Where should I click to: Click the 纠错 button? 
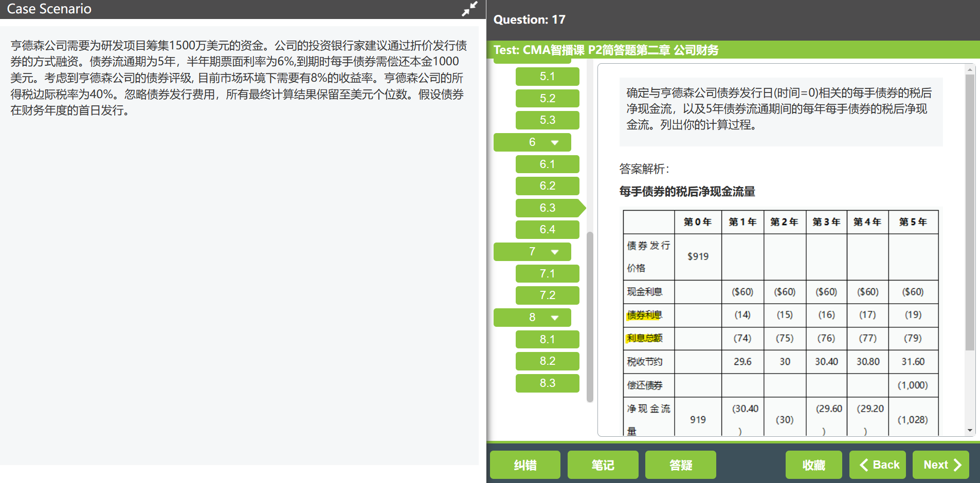(x=525, y=465)
